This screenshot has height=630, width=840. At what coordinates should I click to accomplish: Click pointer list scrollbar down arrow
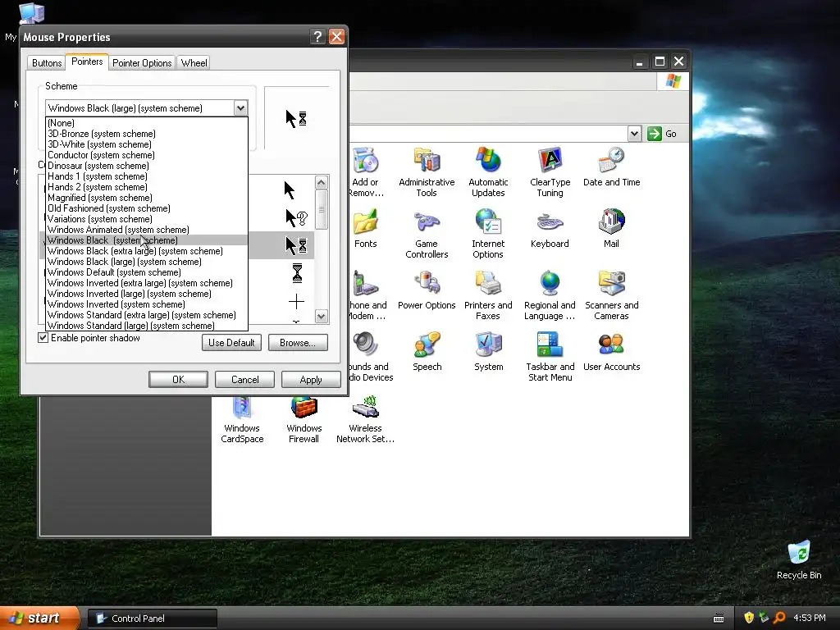[322, 316]
